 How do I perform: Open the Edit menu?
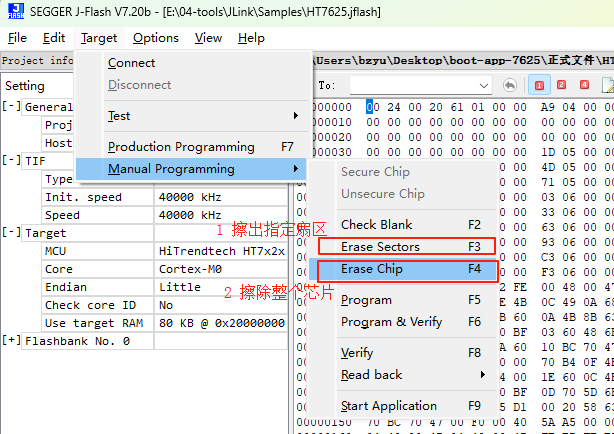[x=54, y=38]
